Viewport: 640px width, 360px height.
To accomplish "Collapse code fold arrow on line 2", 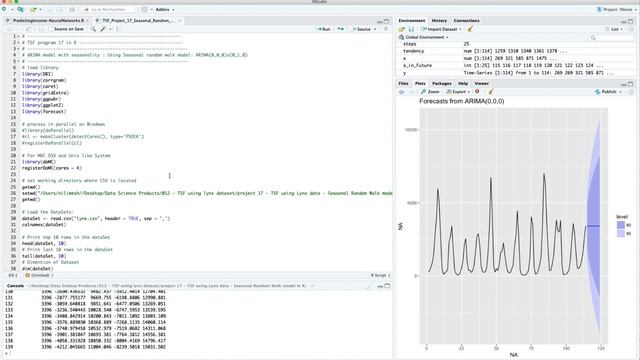I will pyautogui.click(x=18, y=42).
